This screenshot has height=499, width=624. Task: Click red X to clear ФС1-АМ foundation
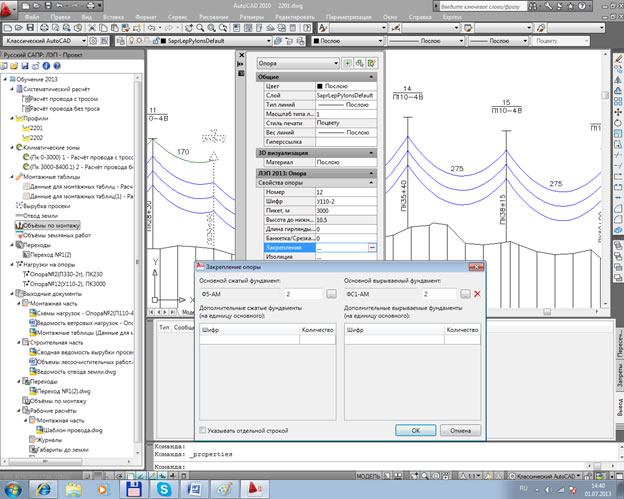pyautogui.click(x=477, y=294)
